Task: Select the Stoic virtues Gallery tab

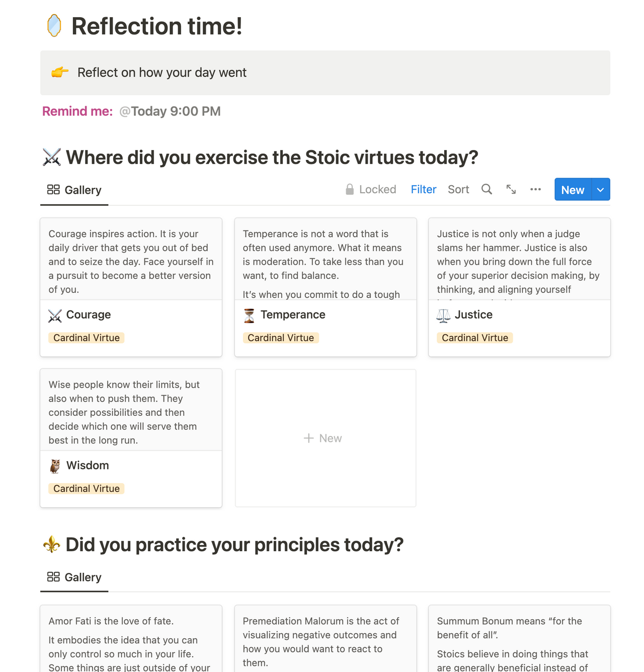Action: point(74,190)
